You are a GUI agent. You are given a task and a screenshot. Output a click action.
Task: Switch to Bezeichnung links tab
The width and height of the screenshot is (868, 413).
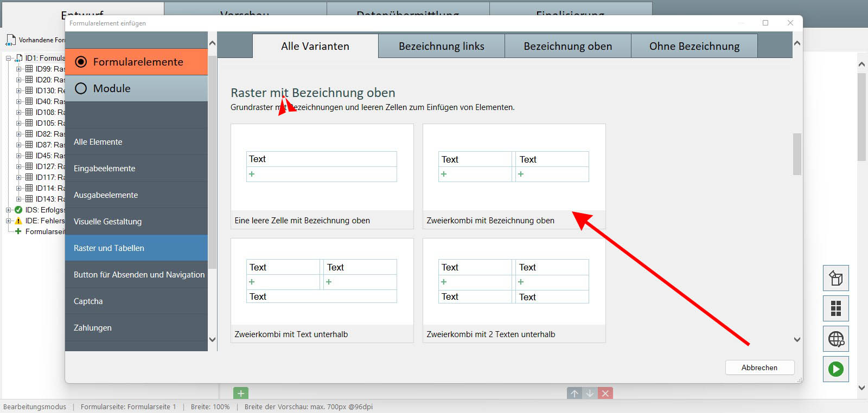click(x=441, y=47)
